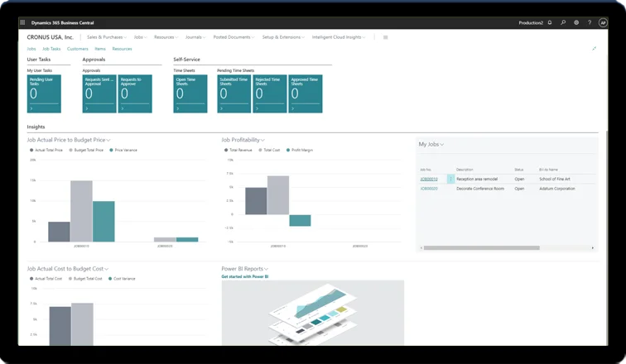Click the expand page arrow icon
The image size is (626, 364).
tap(595, 49)
